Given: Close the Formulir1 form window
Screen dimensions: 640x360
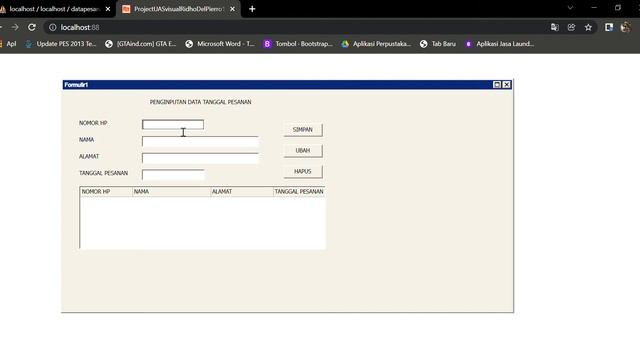Looking at the screenshot, I should (x=506, y=84).
